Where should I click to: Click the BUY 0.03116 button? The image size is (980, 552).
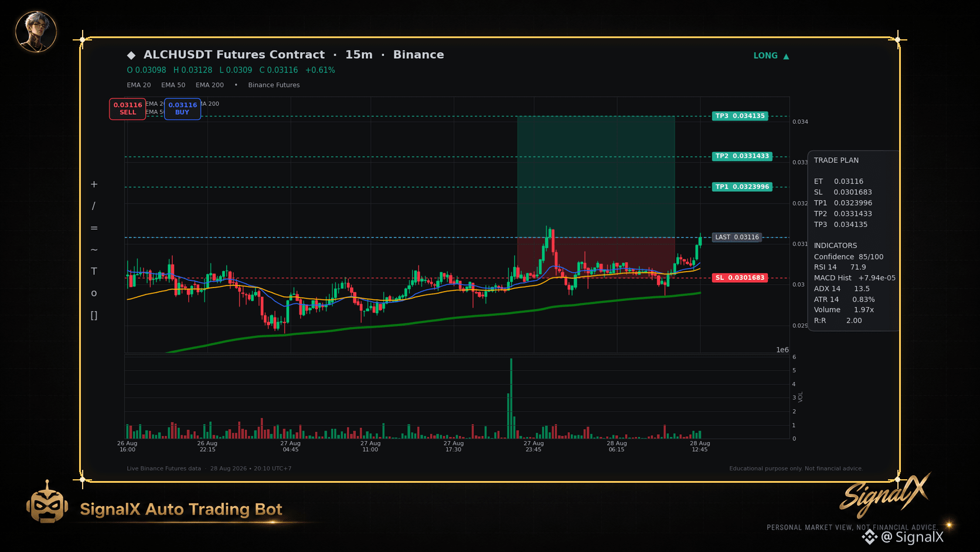pyautogui.click(x=182, y=109)
